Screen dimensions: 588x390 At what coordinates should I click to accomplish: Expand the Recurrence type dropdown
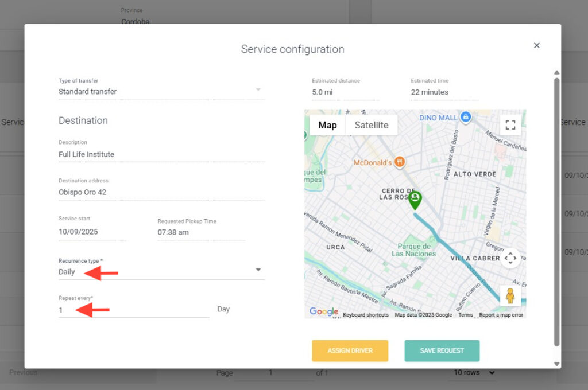click(258, 270)
